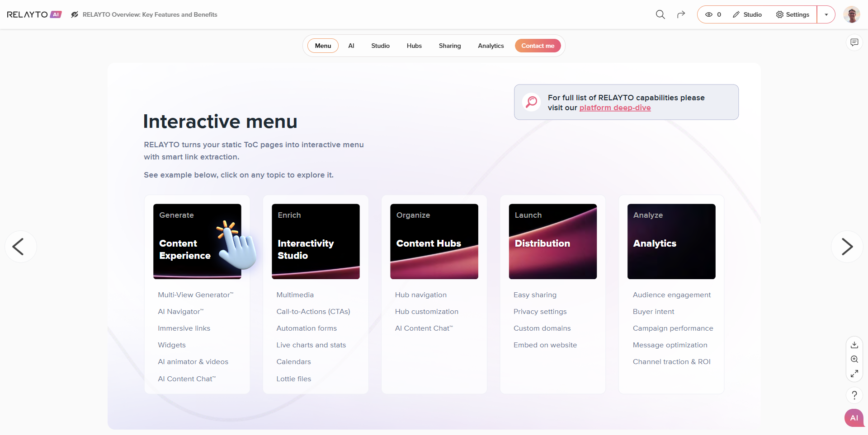Click Message optimization link
Viewport: 868px width, 435px height.
pyautogui.click(x=670, y=345)
